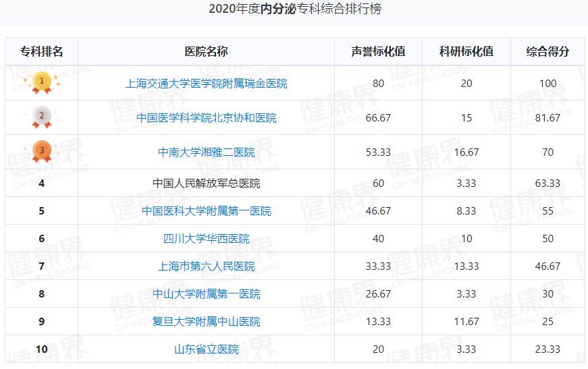Click the 综合得分 value 23.33
The image size is (588, 369).
click(x=548, y=349)
